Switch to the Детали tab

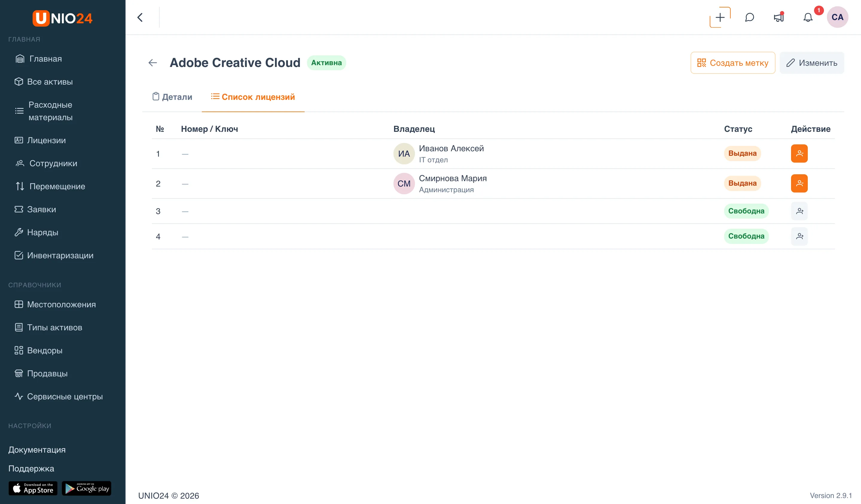[x=172, y=97]
